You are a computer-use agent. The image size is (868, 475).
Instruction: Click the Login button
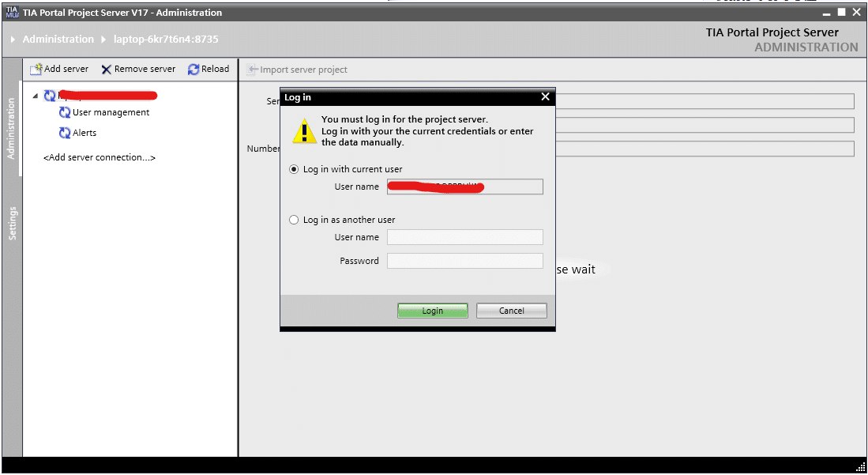point(433,311)
